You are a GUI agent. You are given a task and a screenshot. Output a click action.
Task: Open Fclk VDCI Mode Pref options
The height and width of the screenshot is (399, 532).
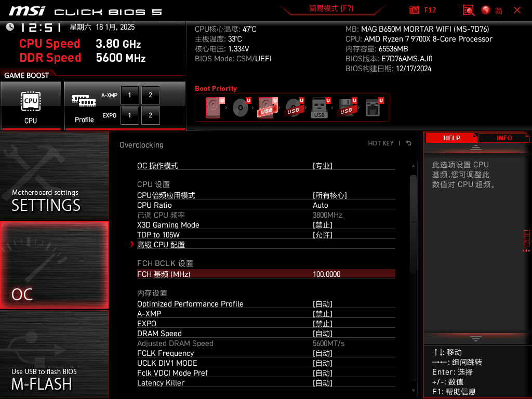pyautogui.click(x=266, y=373)
